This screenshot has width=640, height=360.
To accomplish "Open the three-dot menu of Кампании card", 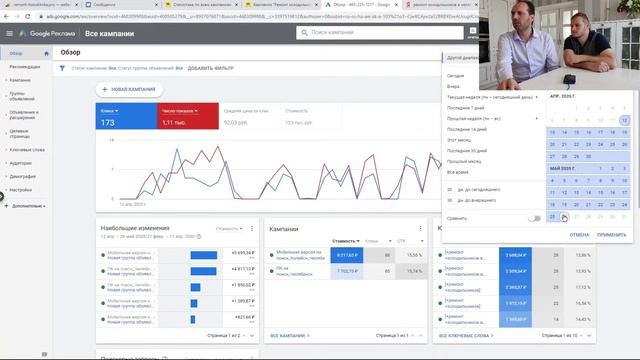I will click(x=420, y=229).
